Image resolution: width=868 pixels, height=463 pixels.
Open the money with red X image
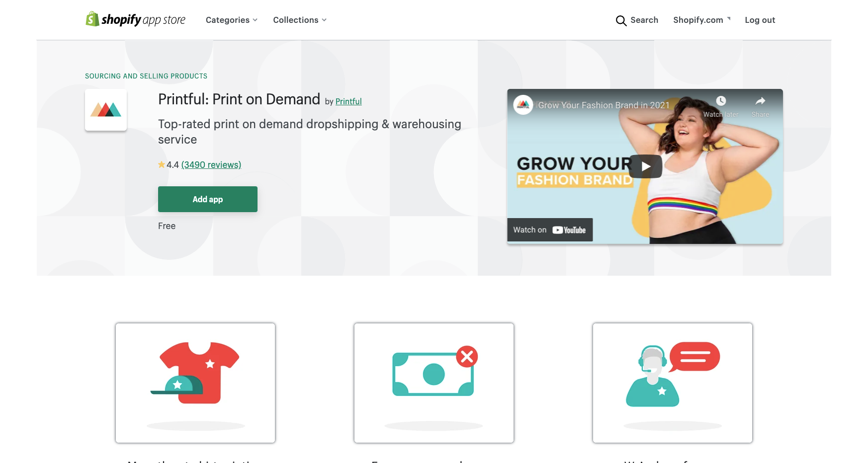[x=434, y=383]
